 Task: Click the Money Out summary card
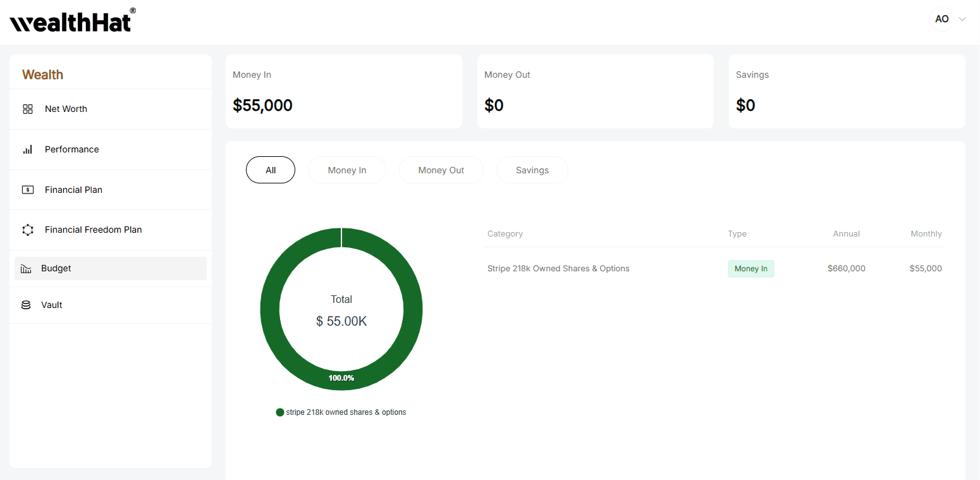[596, 92]
